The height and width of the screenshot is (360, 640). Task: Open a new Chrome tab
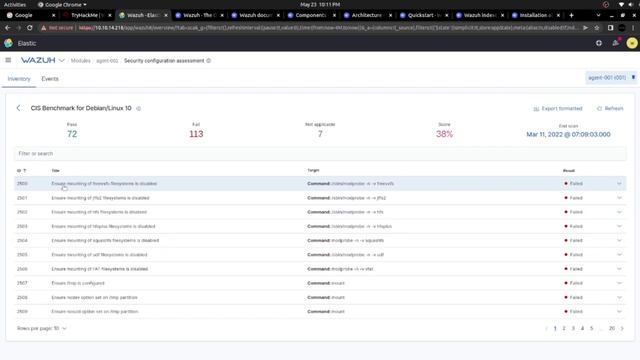click(x=571, y=15)
